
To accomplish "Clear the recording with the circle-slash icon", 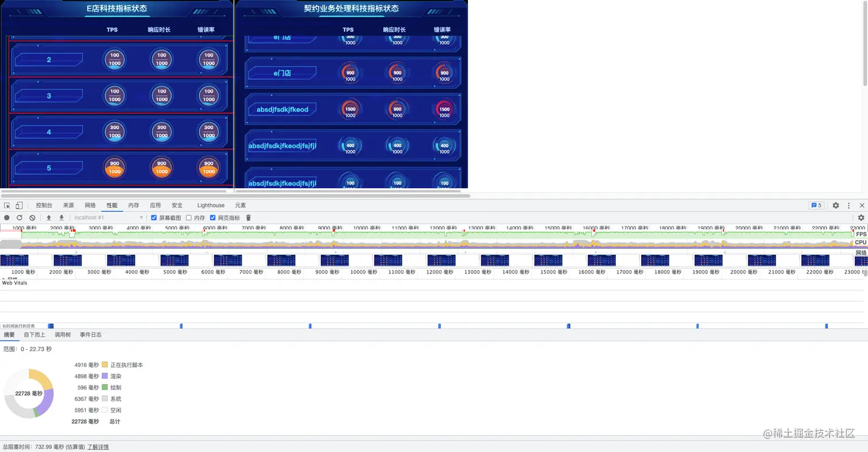I will (32, 218).
